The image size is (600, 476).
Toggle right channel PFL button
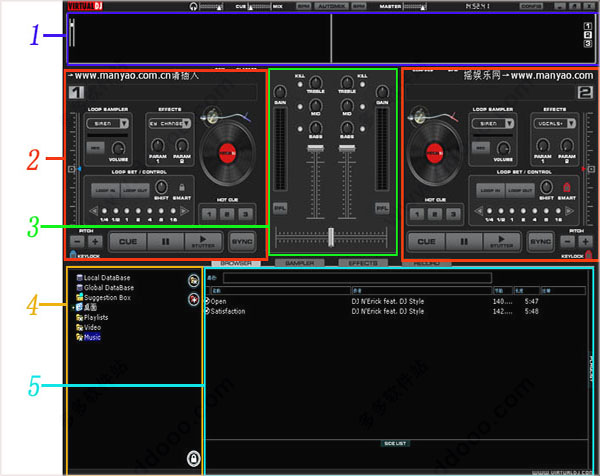click(x=382, y=209)
